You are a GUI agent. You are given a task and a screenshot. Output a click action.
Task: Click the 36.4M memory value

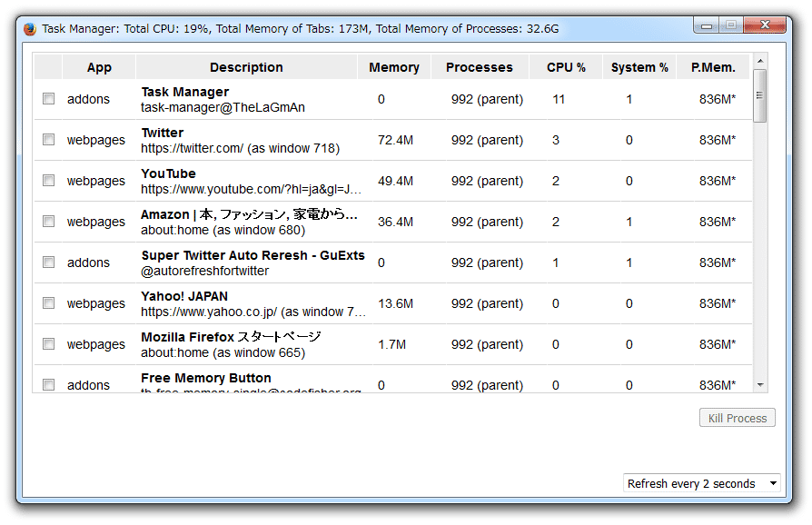click(396, 222)
